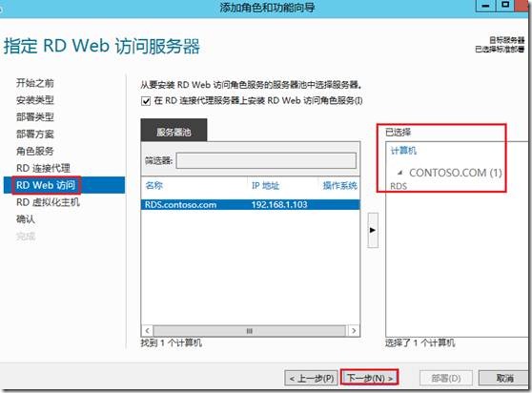Go to 开始之前 wizard step

pos(35,83)
